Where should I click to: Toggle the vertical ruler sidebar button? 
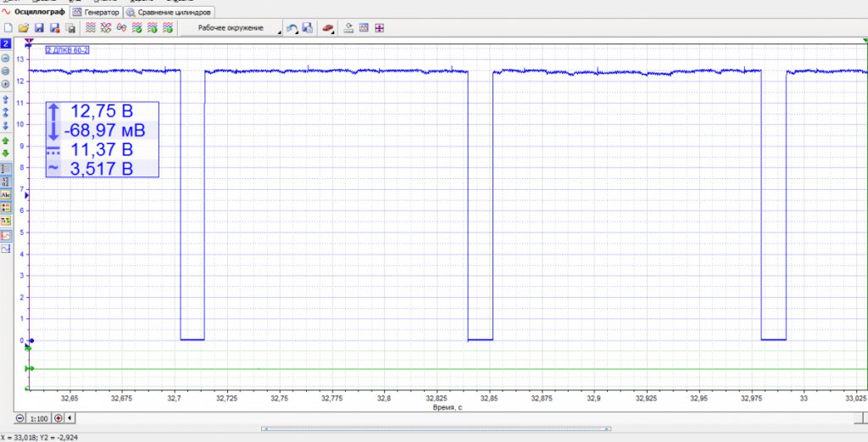(6, 168)
